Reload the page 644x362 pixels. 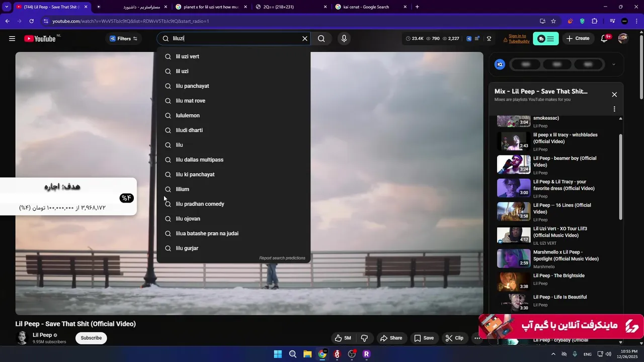pyautogui.click(x=31, y=21)
